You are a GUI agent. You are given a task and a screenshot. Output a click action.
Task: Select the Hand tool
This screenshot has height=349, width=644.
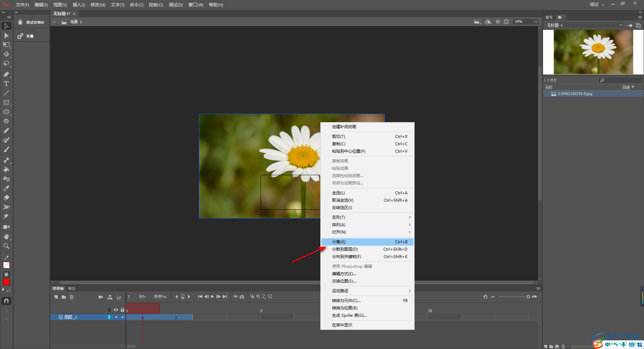coord(6,237)
